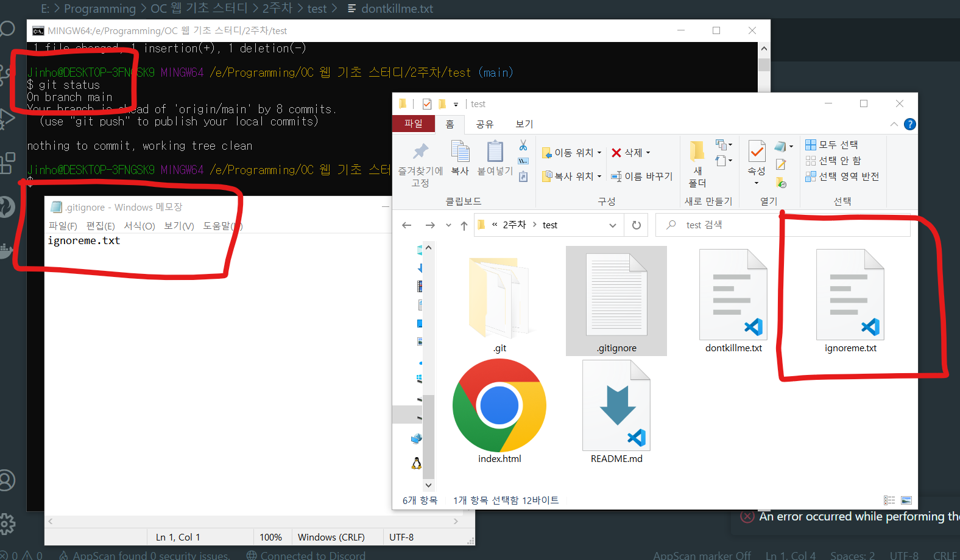This screenshot has height=560, width=960.
Task: Click AppScan found 0 security issues status
Action: 145,555
